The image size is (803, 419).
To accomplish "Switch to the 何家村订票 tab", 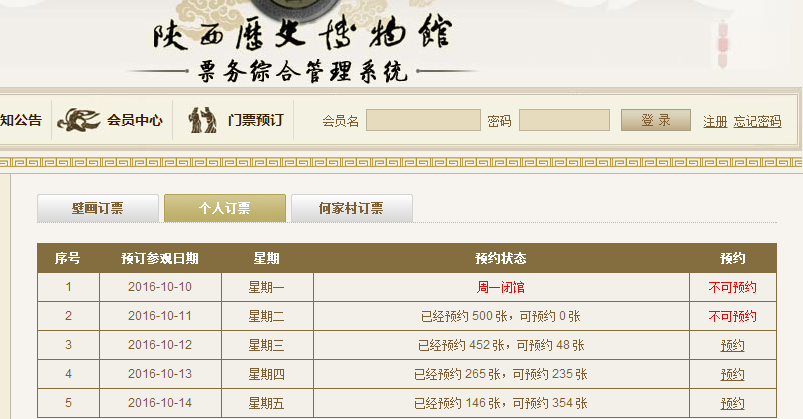I will pyautogui.click(x=351, y=208).
